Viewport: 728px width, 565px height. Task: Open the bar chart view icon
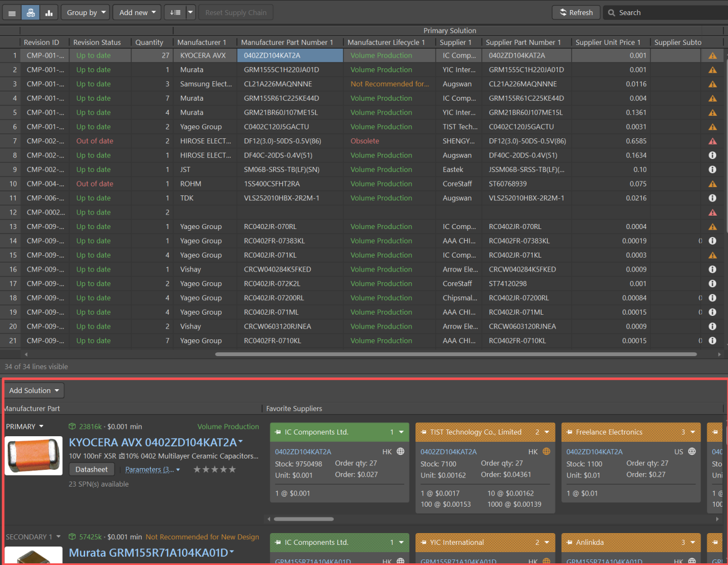(x=49, y=12)
